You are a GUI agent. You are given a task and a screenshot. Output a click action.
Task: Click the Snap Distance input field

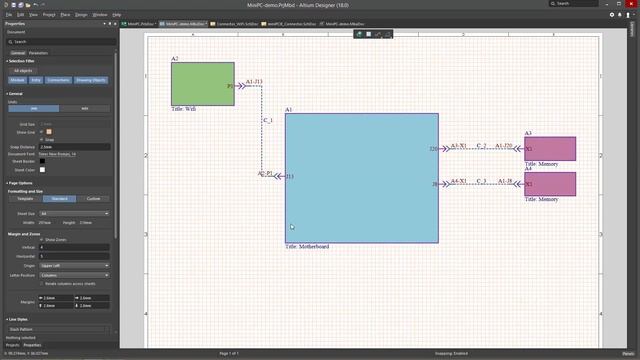[74, 147]
